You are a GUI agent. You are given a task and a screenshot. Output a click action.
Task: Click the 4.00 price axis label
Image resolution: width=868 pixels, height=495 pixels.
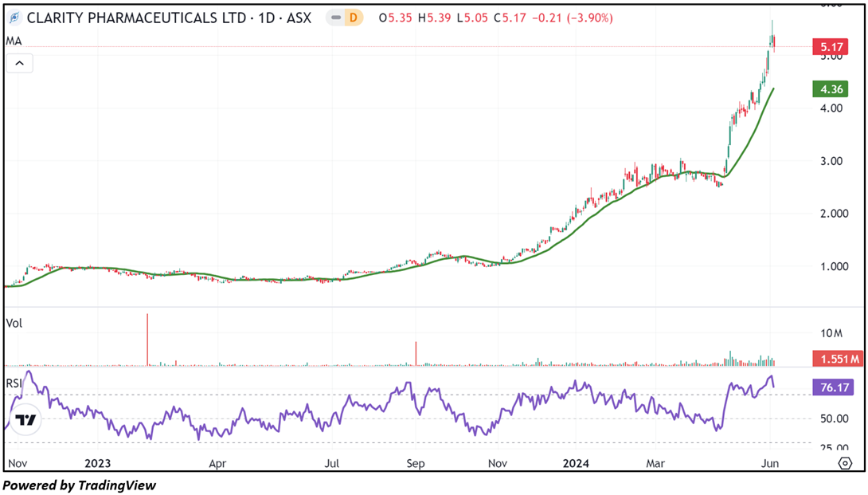pos(831,108)
